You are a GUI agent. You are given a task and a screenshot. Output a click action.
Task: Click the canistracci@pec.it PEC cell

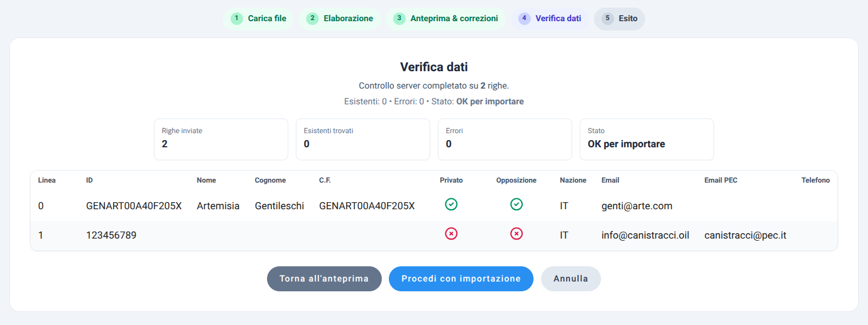(745, 235)
